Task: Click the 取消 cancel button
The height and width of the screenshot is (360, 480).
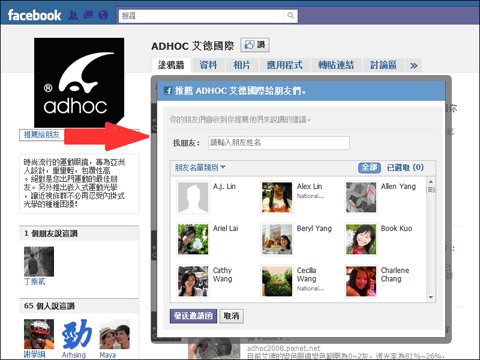Action: click(x=232, y=316)
